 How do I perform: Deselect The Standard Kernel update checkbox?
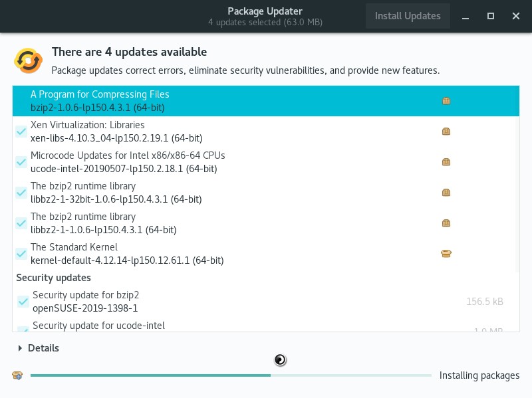point(21,254)
